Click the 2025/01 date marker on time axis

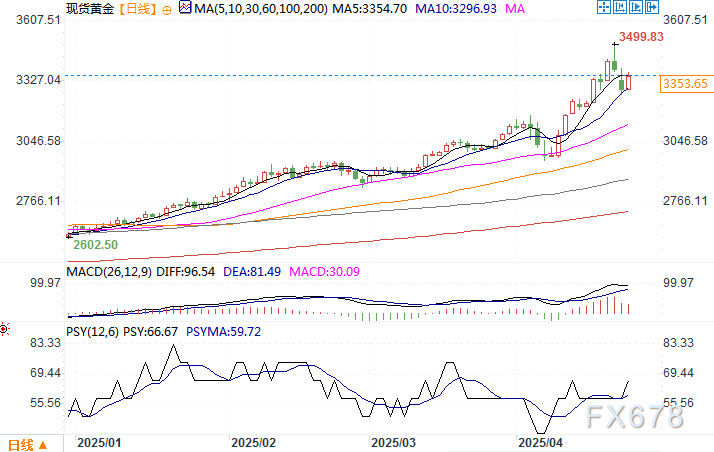click(99, 443)
